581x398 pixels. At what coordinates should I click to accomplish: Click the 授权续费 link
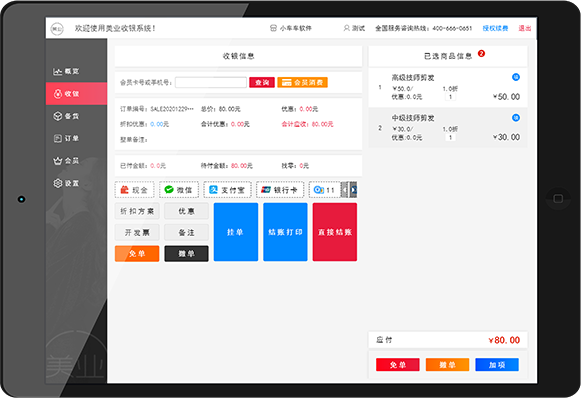(x=495, y=28)
